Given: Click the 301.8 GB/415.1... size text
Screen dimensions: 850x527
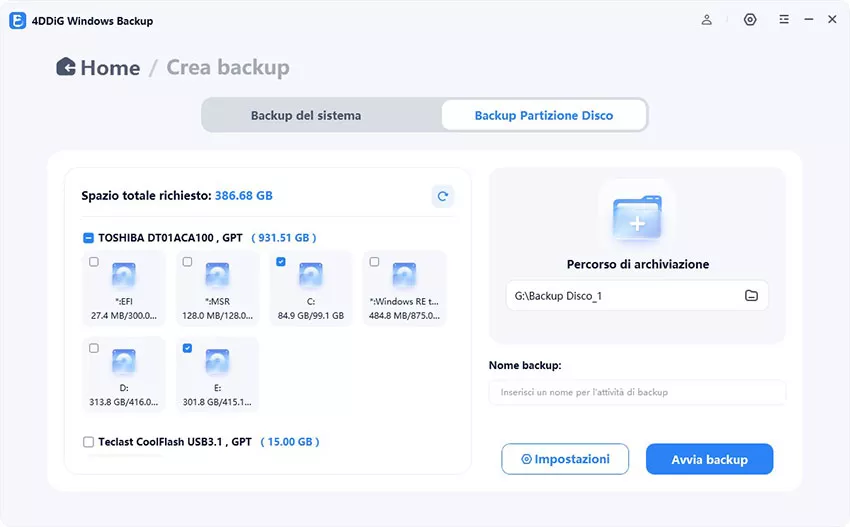Looking at the screenshot, I should [217, 402].
